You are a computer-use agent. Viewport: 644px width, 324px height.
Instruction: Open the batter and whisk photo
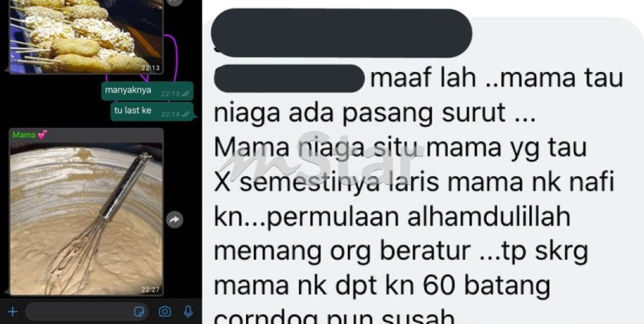tap(86, 218)
